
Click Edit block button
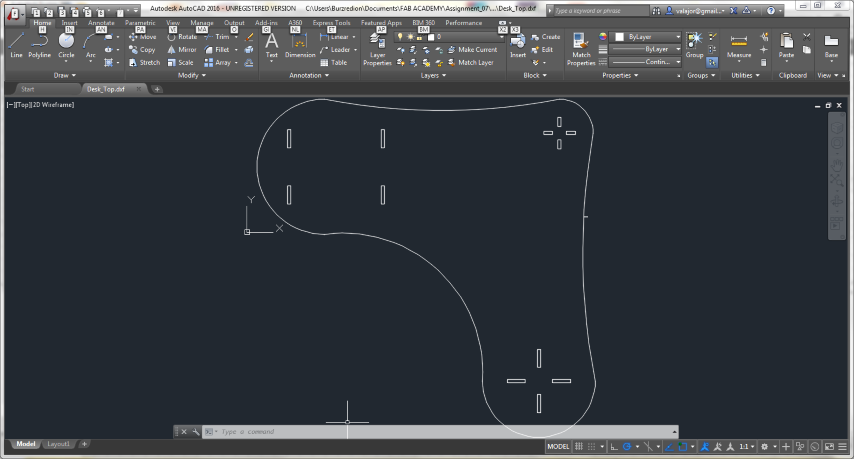pyautogui.click(x=542, y=50)
